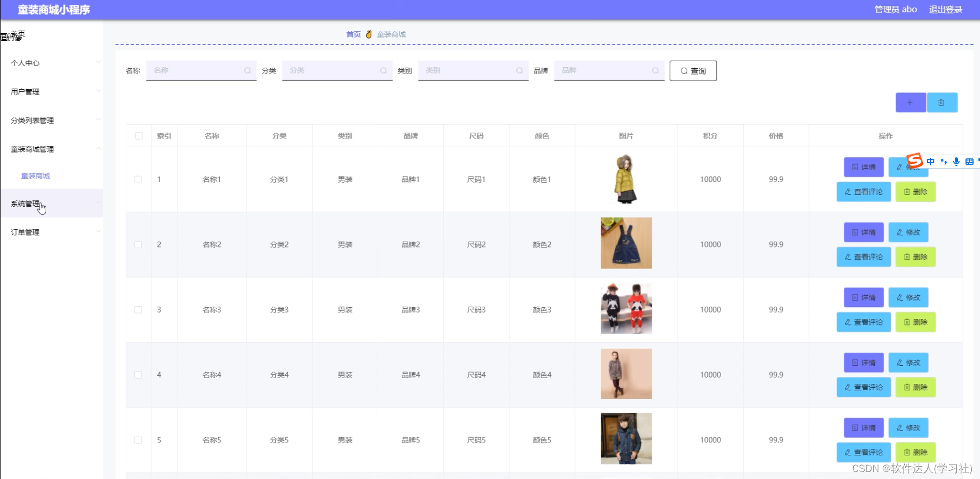
Task: Toggle Sogou Chinese/English mode 中 icon
Action: coord(931,161)
